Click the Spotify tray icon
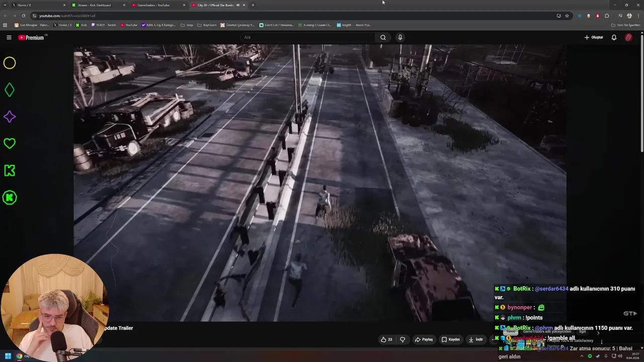 click(590, 356)
